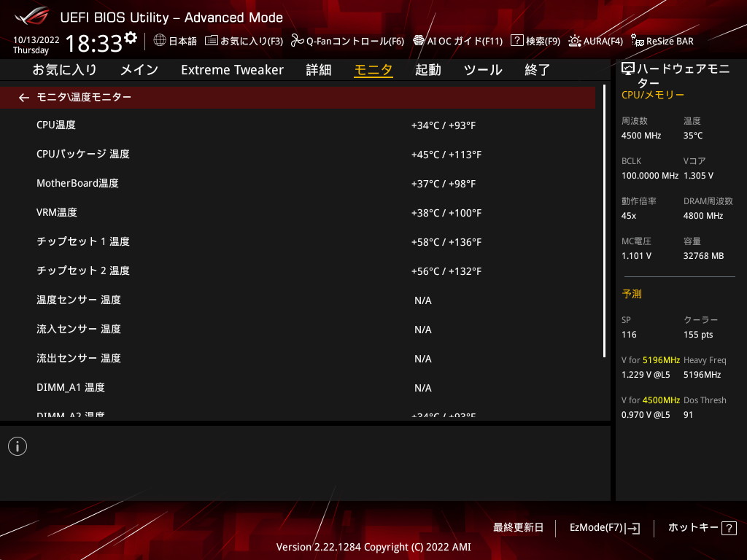Open the 起動 tab
The image size is (747, 560).
[427, 70]
